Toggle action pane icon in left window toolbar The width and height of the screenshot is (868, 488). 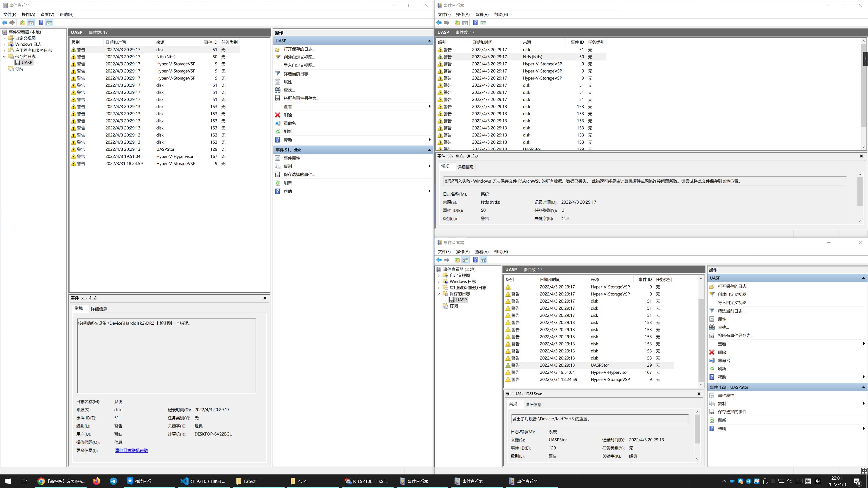49,23
